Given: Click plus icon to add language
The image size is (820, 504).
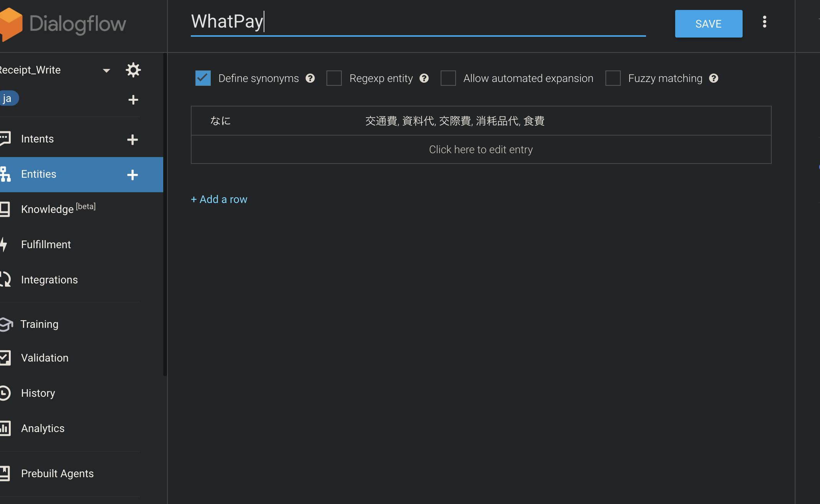Looking at the screenshot, I should pyautogui.click(x=133, y=100).
